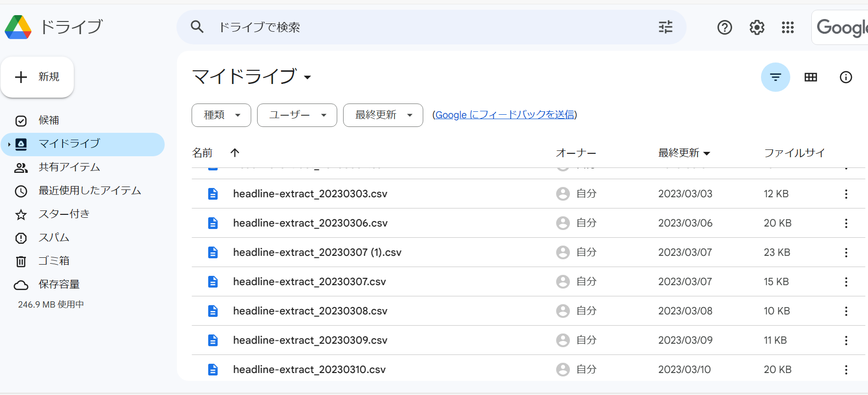The width and height of the screenshot is (868, 395).
Task: Open the Google apps grid launcher
Action: click(x=787, y=27)
